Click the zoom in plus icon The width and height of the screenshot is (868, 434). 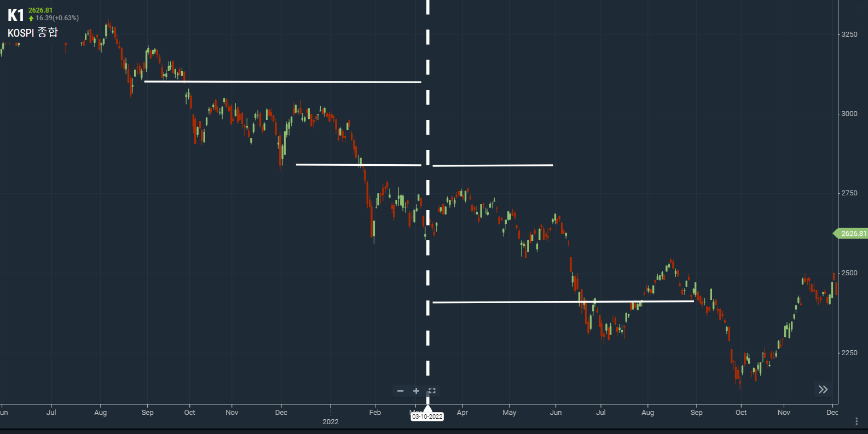(416, 391)
